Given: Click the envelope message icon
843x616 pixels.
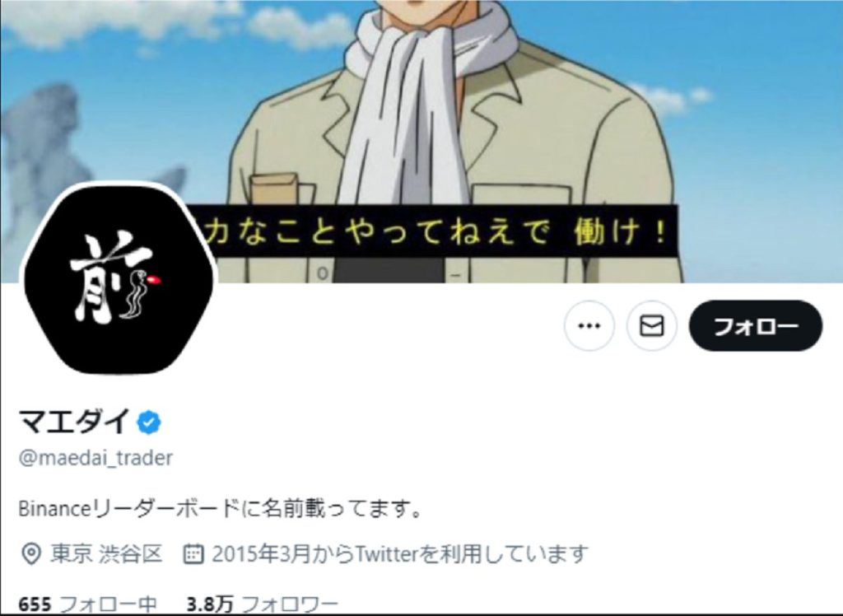Looking at the screenshot, I should [652, 325].
